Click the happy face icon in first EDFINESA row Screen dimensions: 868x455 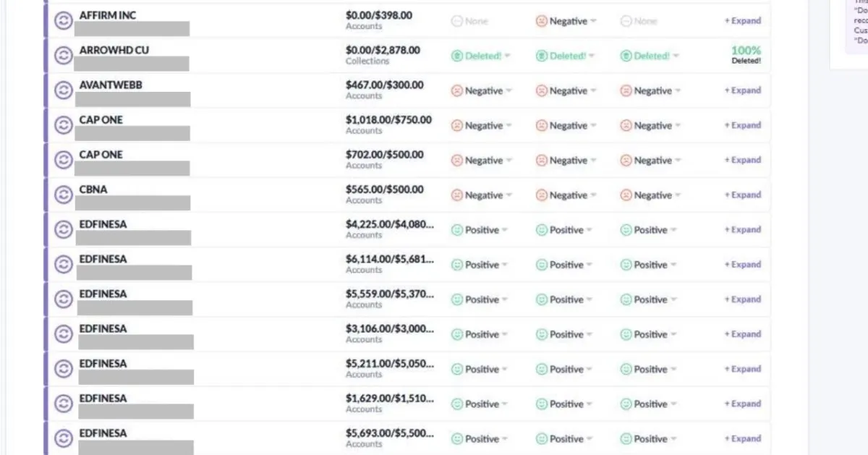click(x=456, y=230)
